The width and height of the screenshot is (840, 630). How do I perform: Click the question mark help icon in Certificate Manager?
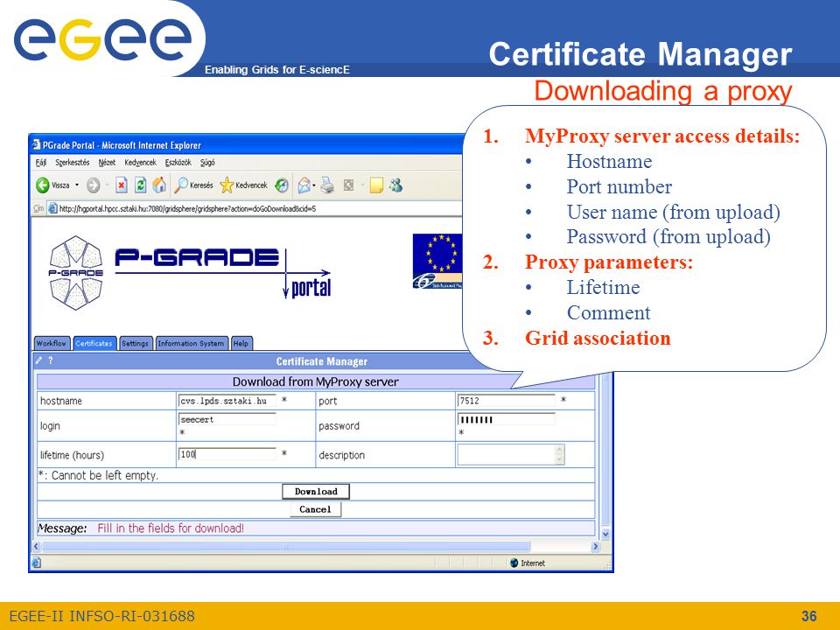[51, 360]
